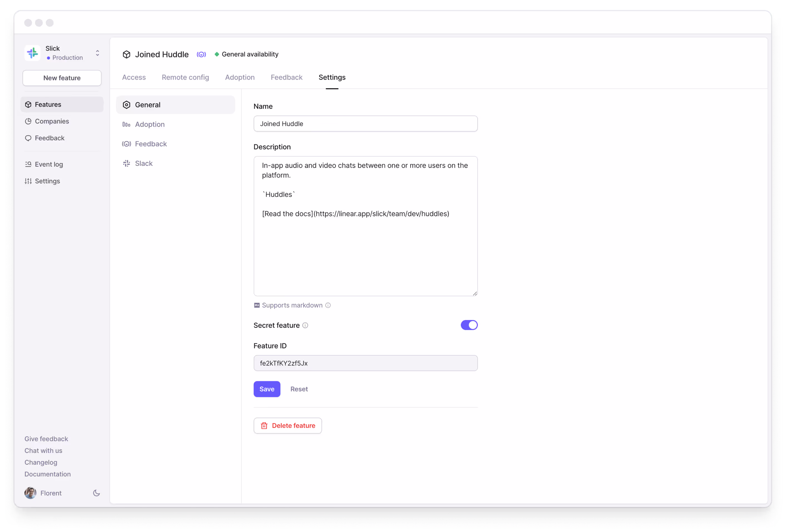Select Adoption in the settings sub-menu
Image resolution: width=785 pixels, height=532 pixels.
click(x=176, y=125)
